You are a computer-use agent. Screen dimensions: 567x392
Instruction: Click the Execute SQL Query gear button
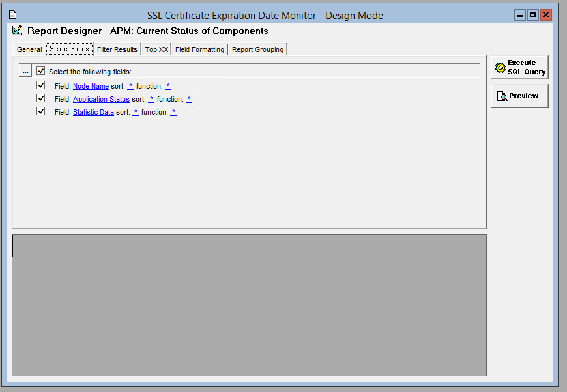(x=519, y=67)
